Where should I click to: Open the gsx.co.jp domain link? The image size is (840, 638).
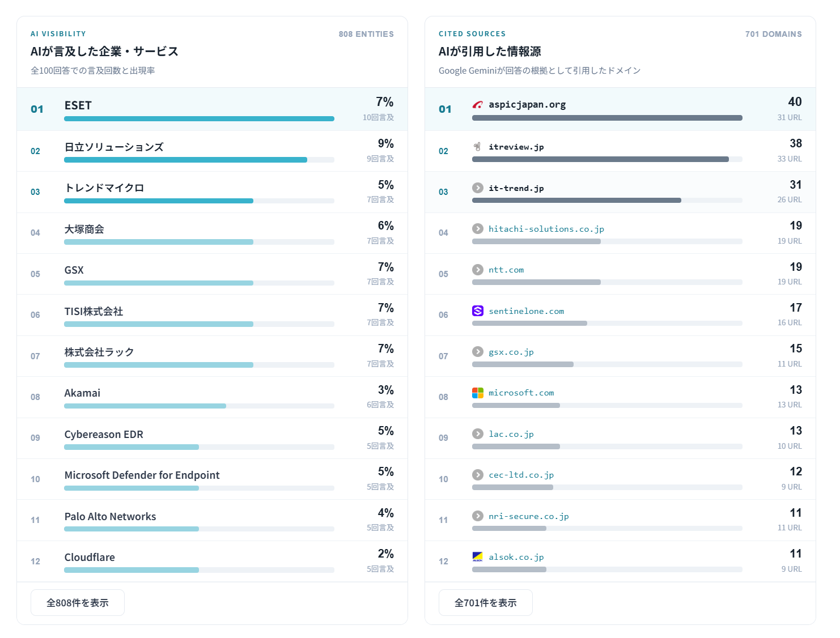click(x=511, y=352)
